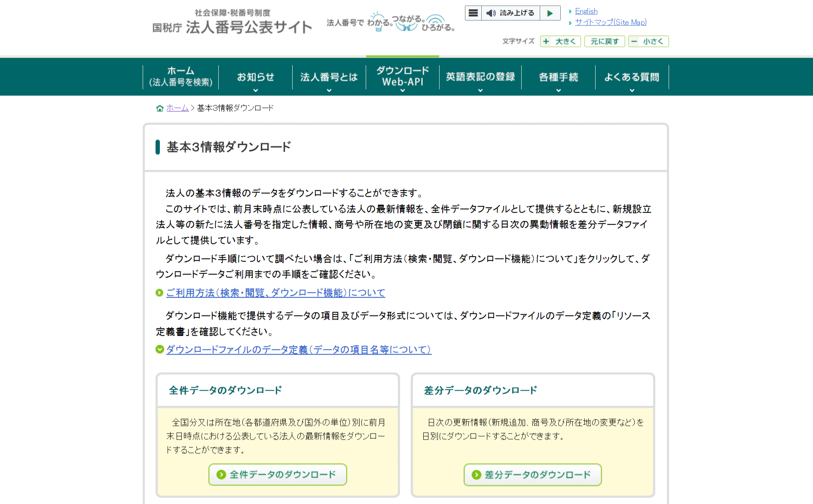813x504 pixels.
Task: Click the 国税庁 法人番号公表サイト logo
Action: click(232, 27)
